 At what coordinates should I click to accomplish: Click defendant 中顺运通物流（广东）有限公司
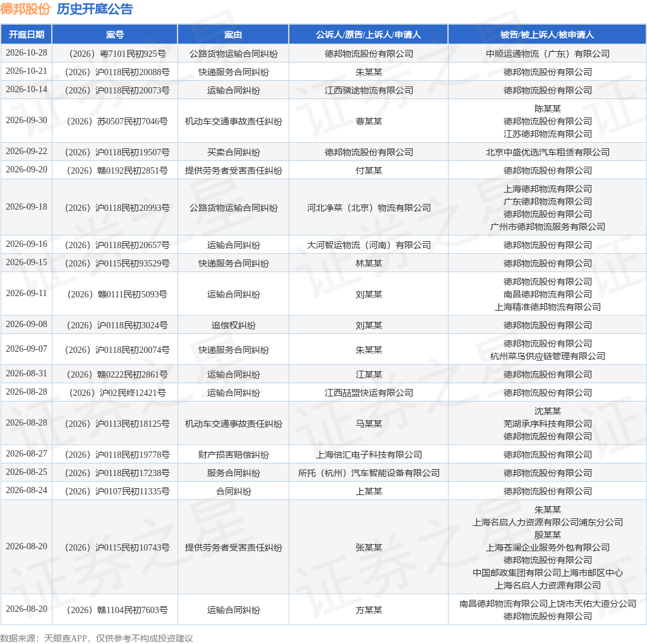pyautogui.click(x=548, y=54)
